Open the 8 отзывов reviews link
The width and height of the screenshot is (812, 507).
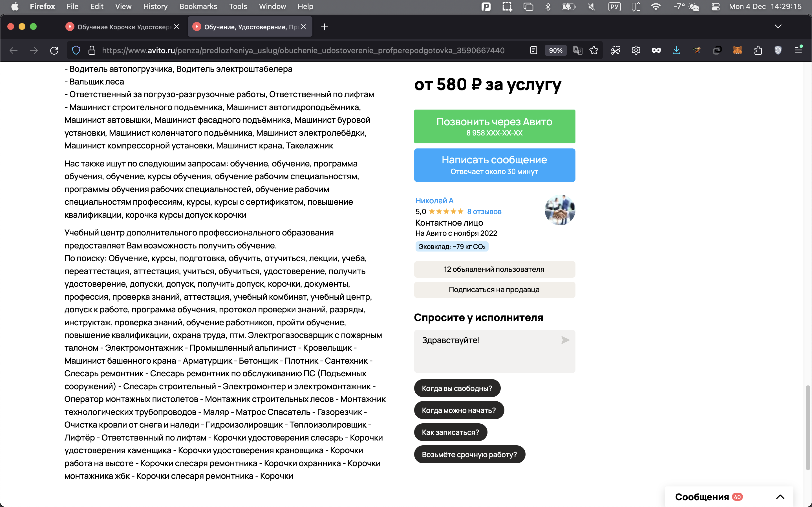pos(484,212)
